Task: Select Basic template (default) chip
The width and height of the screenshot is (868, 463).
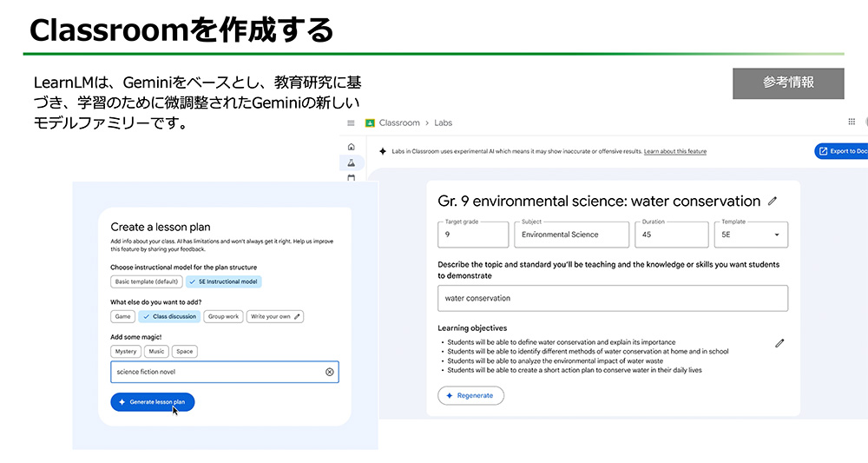Action: 146,282
